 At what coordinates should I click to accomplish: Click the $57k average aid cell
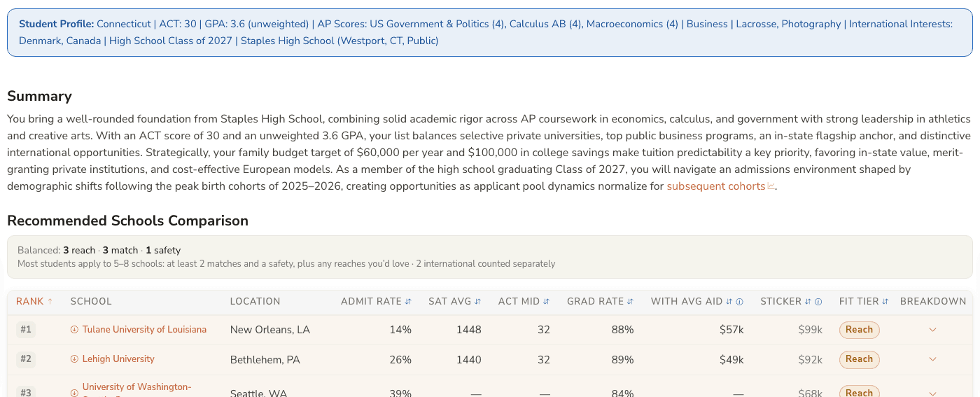pos(731,330)
